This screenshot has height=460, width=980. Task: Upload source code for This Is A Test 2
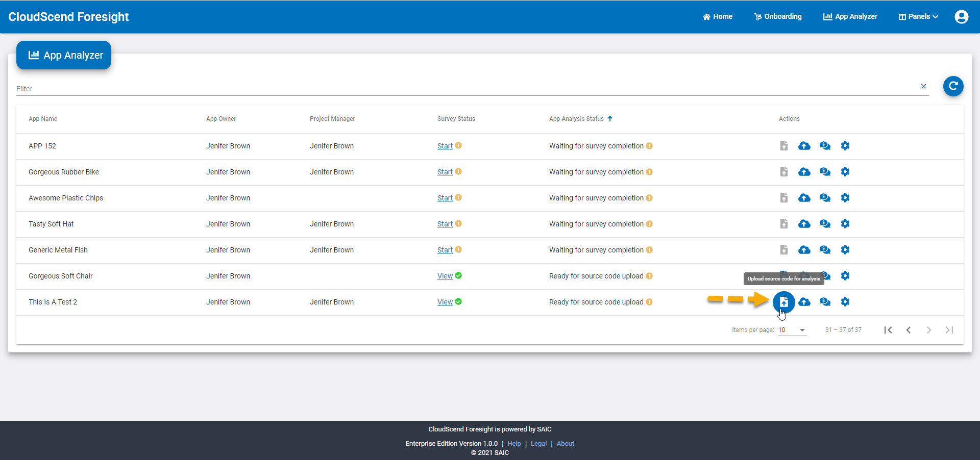tap(783, 302)
